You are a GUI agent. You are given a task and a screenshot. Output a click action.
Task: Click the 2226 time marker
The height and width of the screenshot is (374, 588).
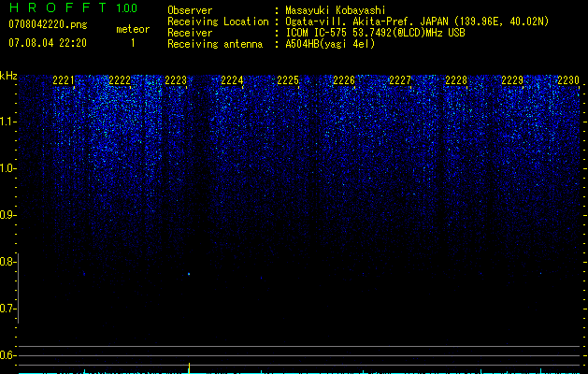pos(344,80)
